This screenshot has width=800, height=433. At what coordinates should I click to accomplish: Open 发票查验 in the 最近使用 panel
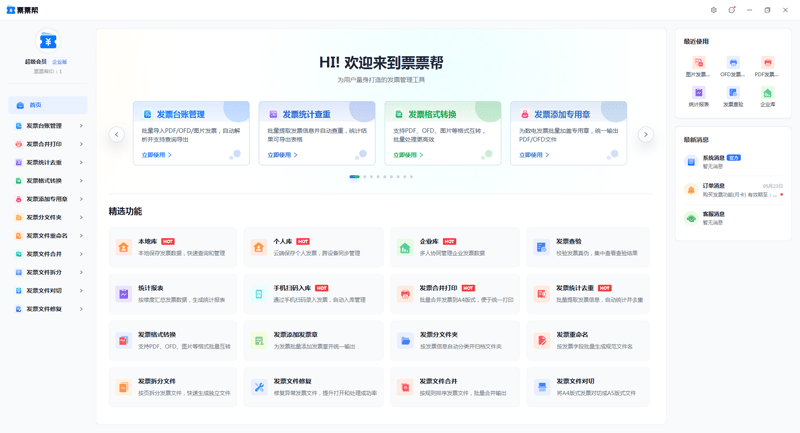pyautogui.click(x=733, y=92)
